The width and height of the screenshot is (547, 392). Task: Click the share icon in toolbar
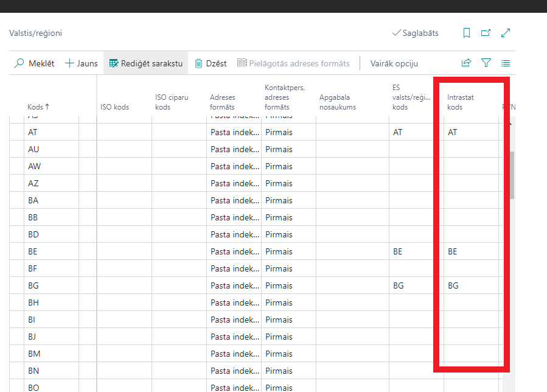tap(467, 63)
